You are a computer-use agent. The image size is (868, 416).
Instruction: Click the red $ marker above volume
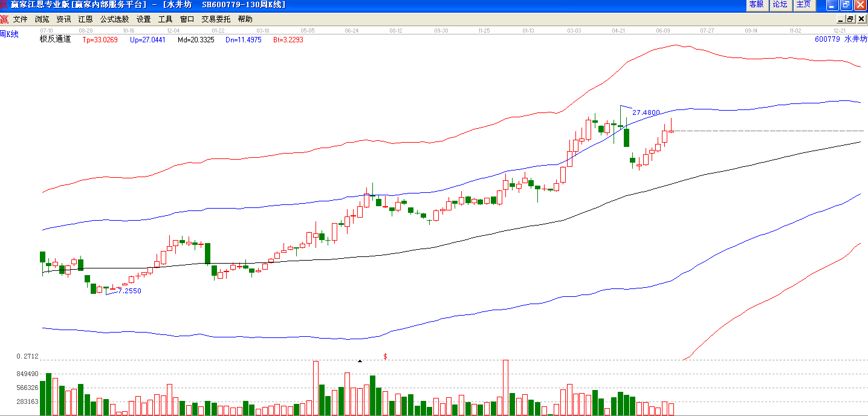385,356
